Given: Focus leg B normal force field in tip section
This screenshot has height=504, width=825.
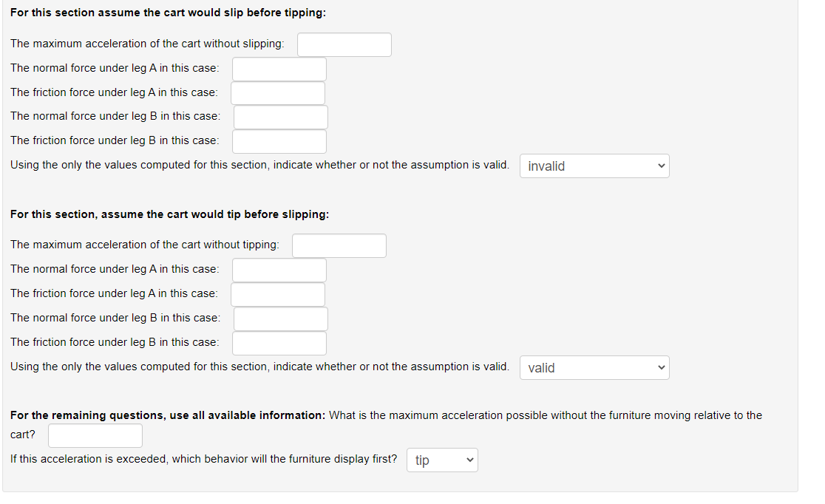Looking at the screenshot, I should coord(281,319).
